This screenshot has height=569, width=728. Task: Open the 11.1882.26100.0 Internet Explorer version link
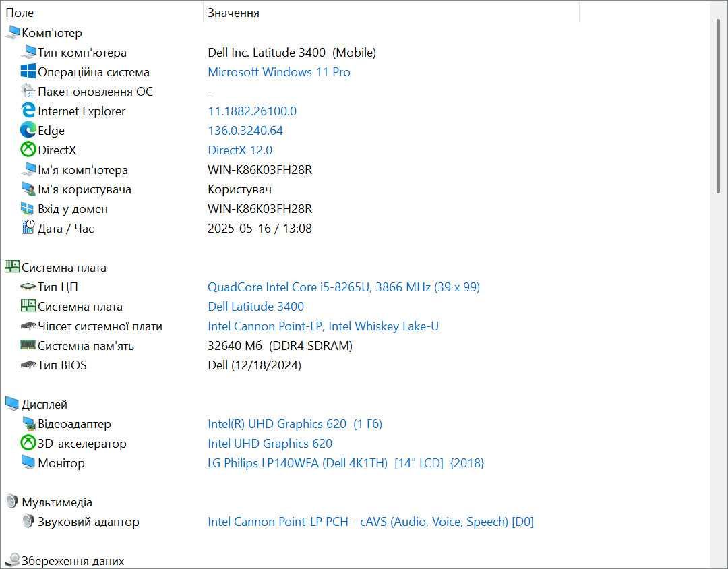[252, 111]
